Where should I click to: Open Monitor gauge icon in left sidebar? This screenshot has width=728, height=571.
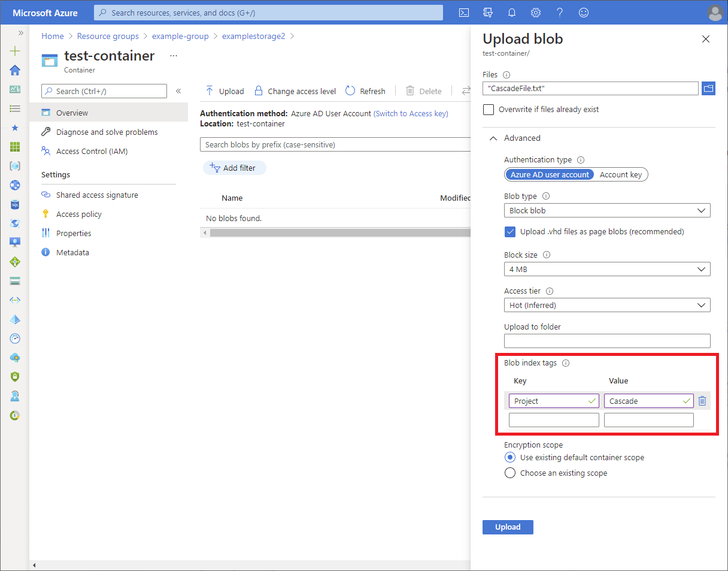(15, 339)
